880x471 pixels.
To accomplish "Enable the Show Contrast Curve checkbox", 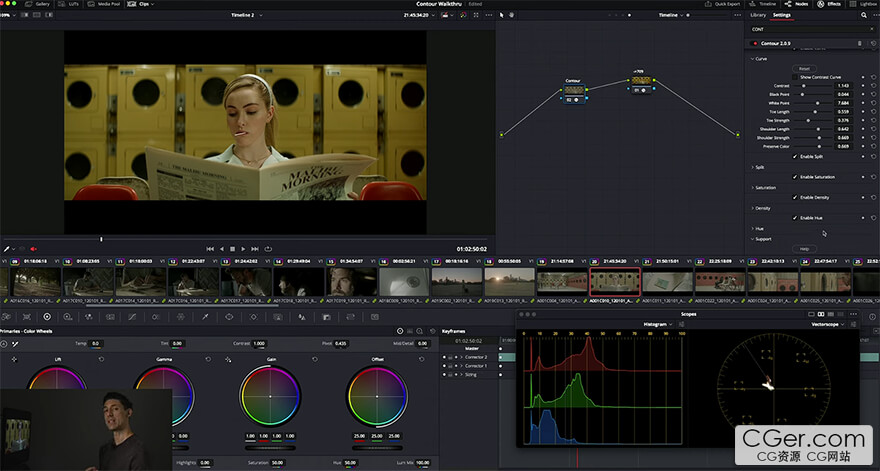I will click(x=796, y=77).
